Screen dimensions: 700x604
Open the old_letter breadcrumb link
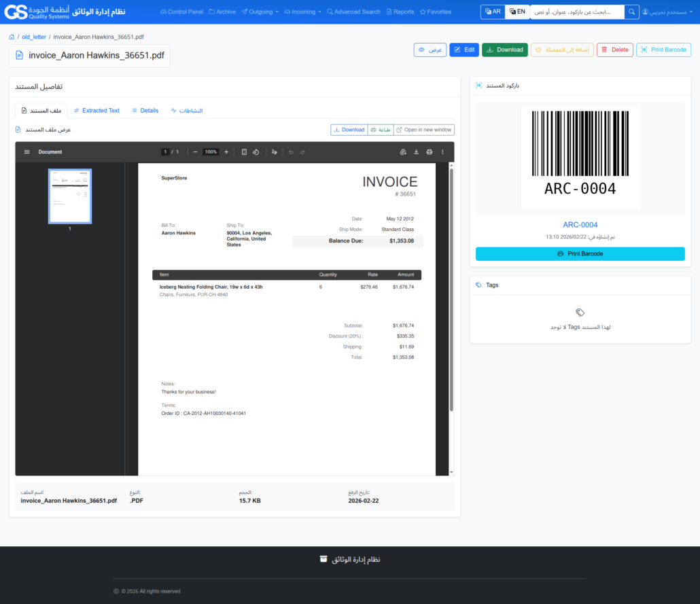(34, 37)
